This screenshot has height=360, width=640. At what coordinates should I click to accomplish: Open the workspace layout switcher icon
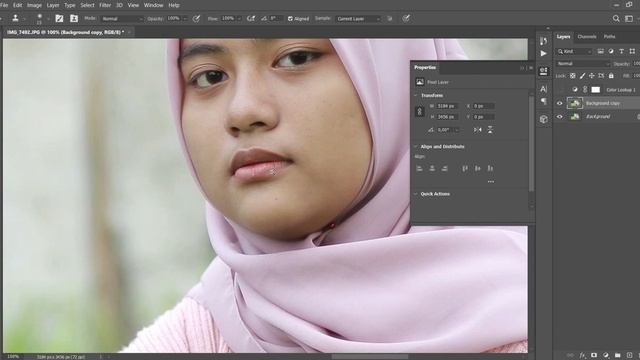(629, 19)
